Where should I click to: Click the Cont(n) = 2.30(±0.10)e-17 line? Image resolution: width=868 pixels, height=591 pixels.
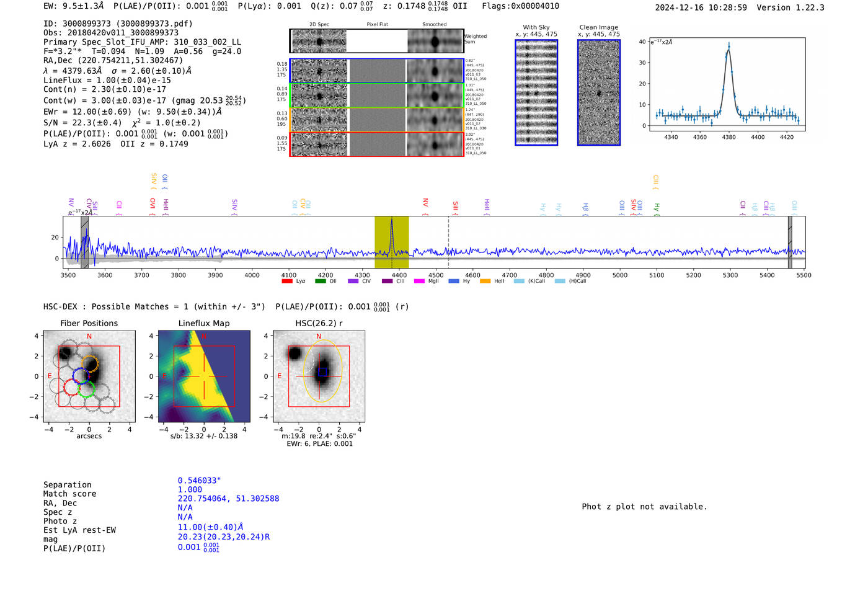pos(105,89)
